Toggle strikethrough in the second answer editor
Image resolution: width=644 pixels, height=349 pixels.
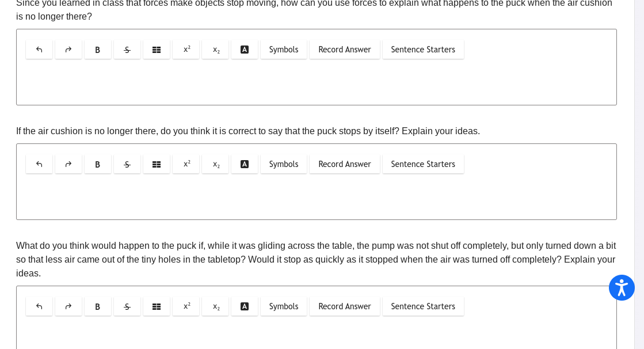[127, 165]
